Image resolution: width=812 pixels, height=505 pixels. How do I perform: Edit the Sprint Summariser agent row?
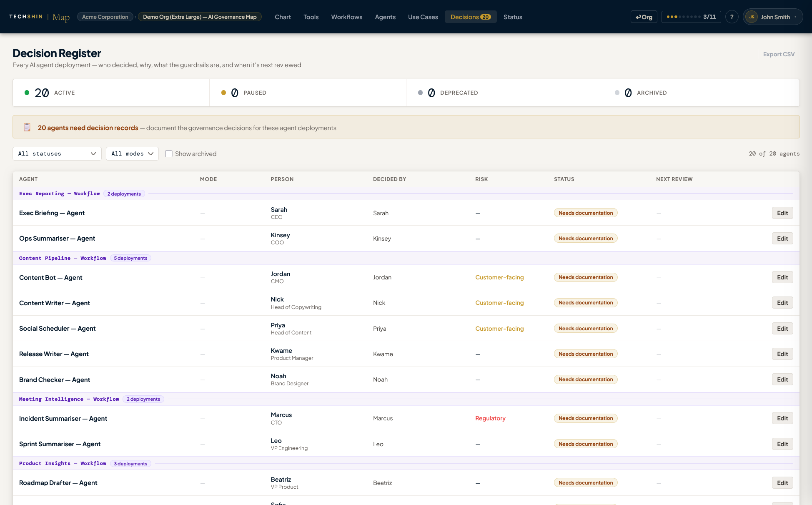[782, 444]
